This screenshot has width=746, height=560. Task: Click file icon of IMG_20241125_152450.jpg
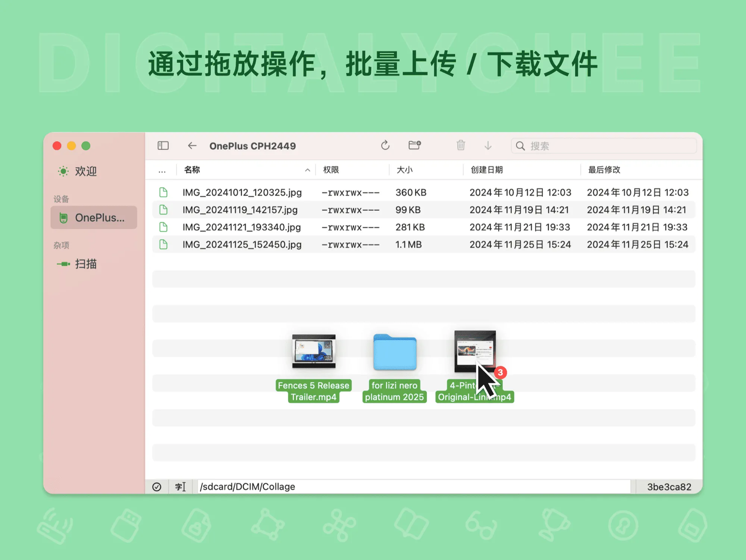pyautogui.click(x=163, y=244)
